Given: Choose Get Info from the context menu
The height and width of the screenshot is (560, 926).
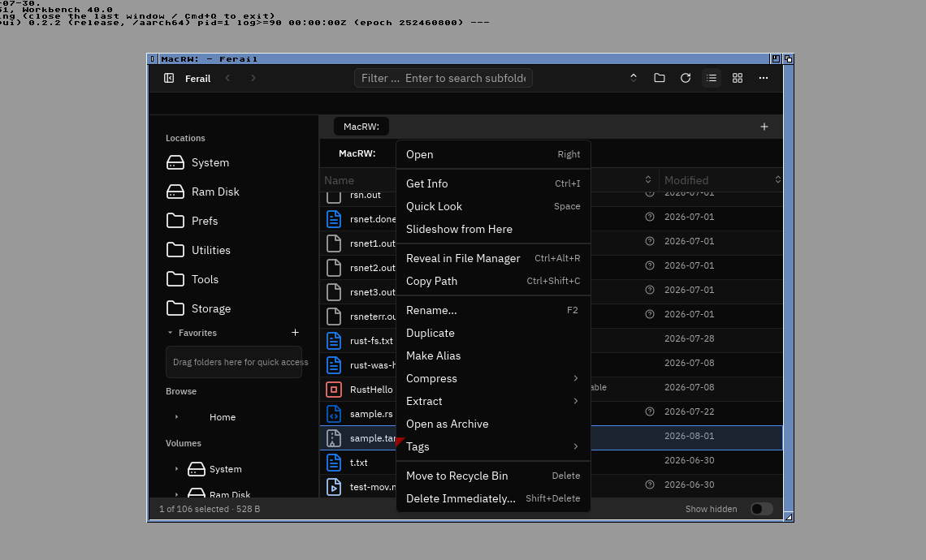Looking at the screenshot, I should click(x=493, y=183).
